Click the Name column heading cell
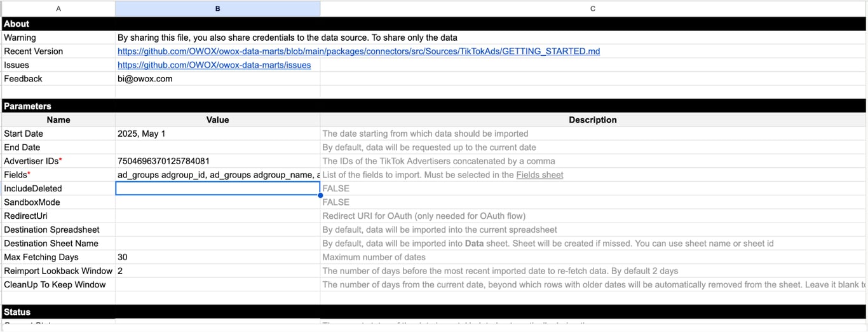Viewport: 868px width, 332px height. pos(58,120)
